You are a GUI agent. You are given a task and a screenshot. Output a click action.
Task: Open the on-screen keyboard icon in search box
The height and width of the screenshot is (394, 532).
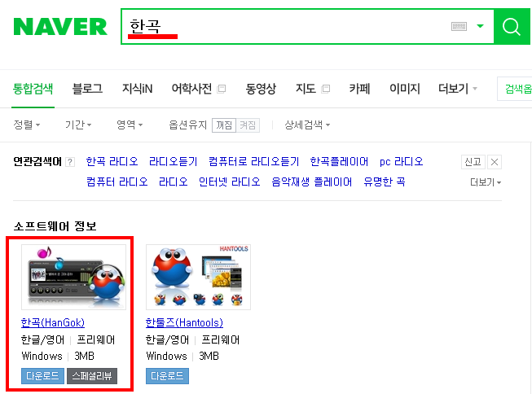tap(459, 26)
